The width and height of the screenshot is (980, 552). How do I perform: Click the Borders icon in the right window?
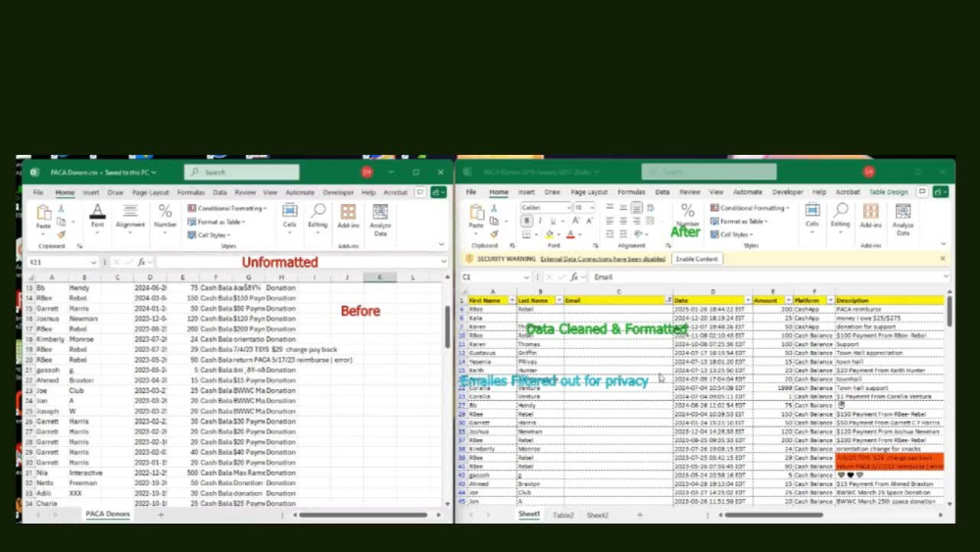(x=527, y=233)
